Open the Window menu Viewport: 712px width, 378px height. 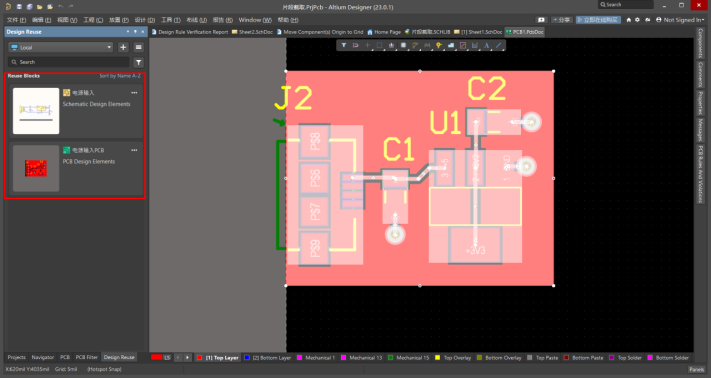[255, 20]
